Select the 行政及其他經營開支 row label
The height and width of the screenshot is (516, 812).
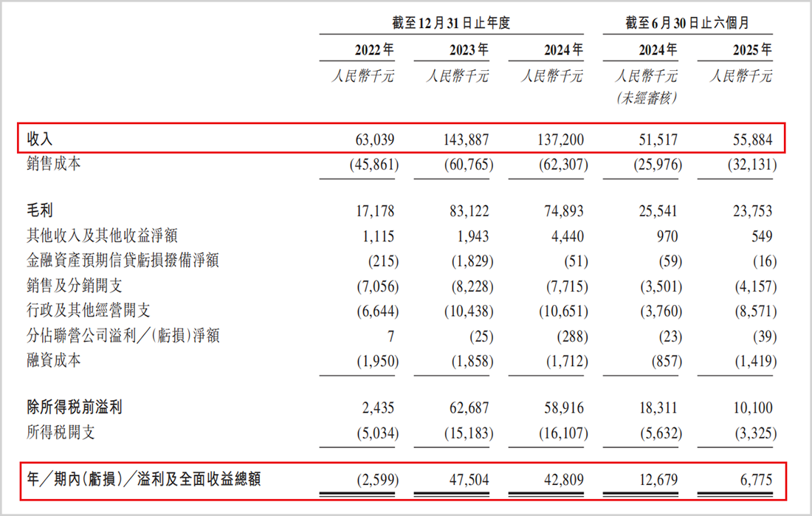coord(89,310)
